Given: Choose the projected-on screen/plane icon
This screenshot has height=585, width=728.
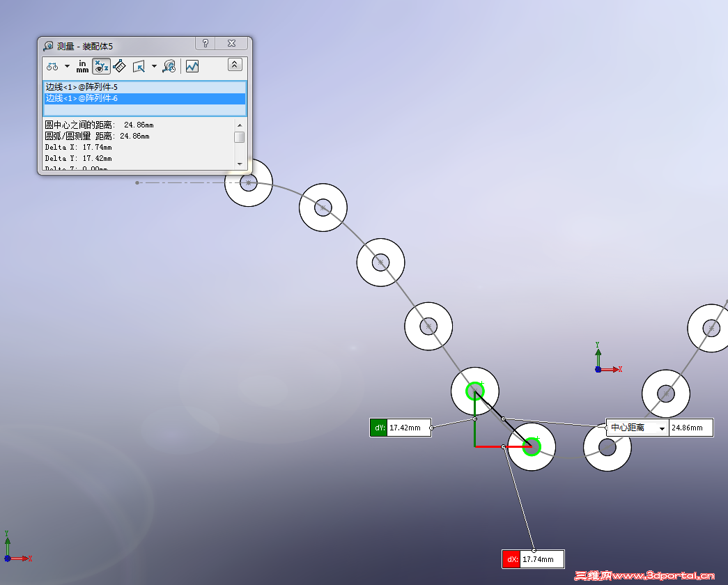Looking at the screenshot, I should pos(139,66).
